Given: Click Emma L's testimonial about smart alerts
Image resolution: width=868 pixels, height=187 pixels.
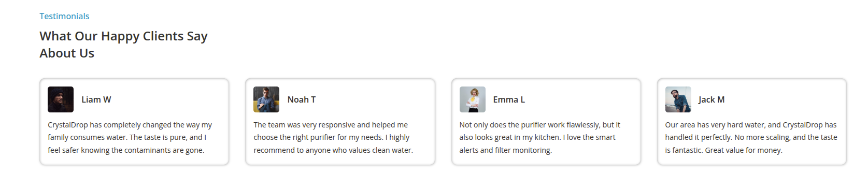Looking at the screenshot, I should coord(540,137).
